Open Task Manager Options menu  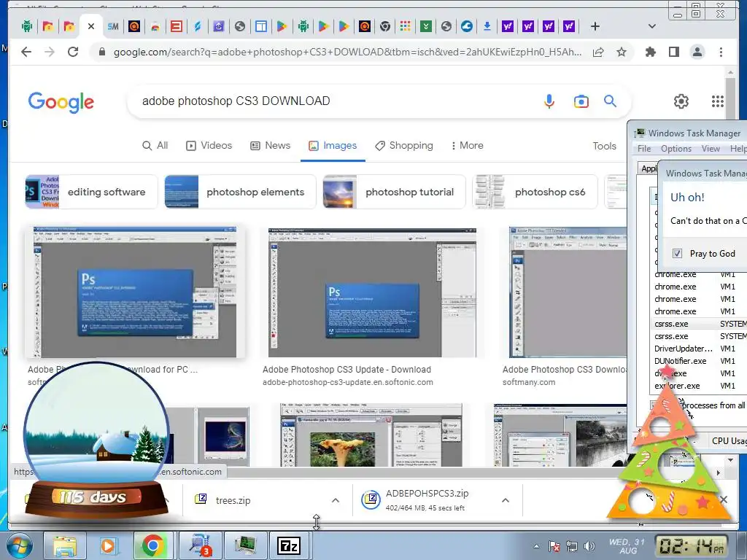[x=676, y=149]
